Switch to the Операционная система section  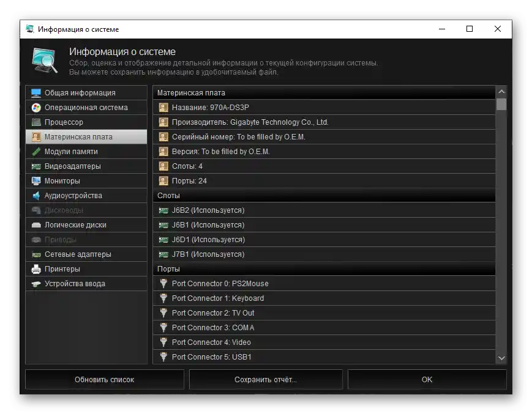tap(86, 108)
